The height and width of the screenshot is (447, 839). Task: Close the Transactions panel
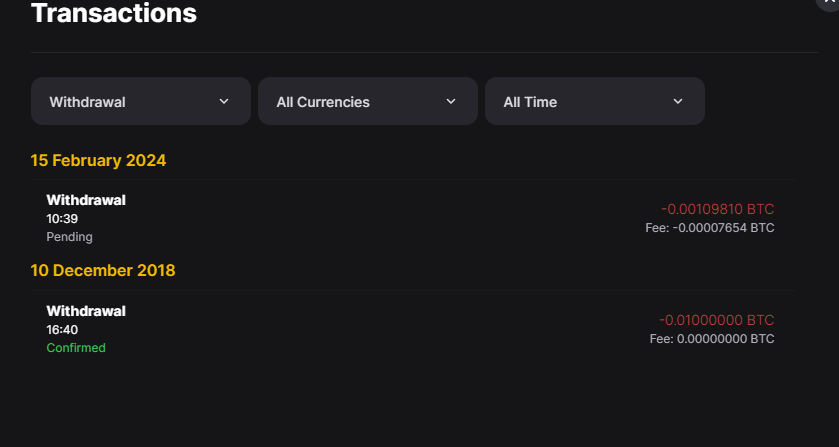[829, 2]
